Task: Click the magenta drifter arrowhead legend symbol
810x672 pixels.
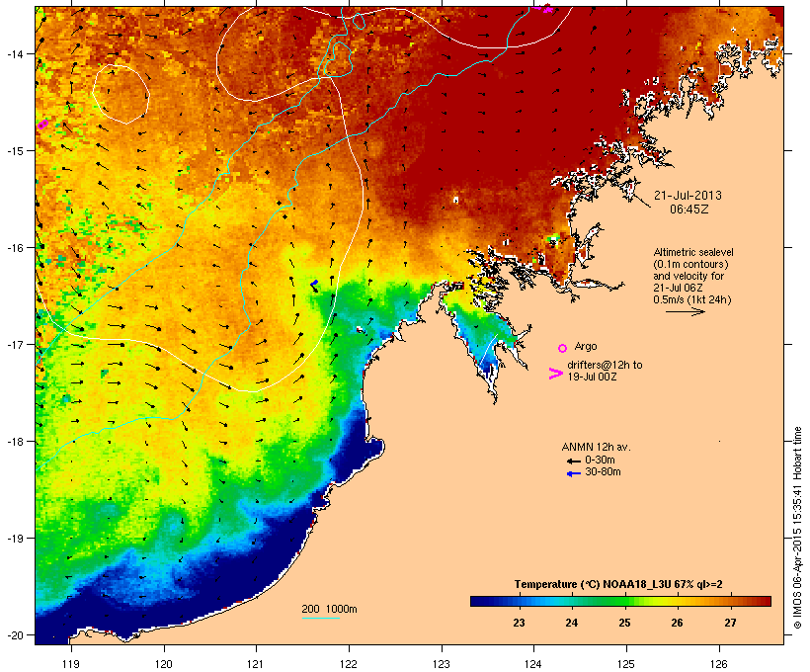Action: pos(555,374)
